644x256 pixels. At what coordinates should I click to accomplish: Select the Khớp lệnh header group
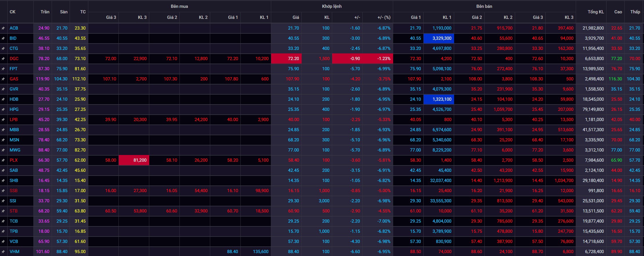pyautogui.click(x=332, y=6)
